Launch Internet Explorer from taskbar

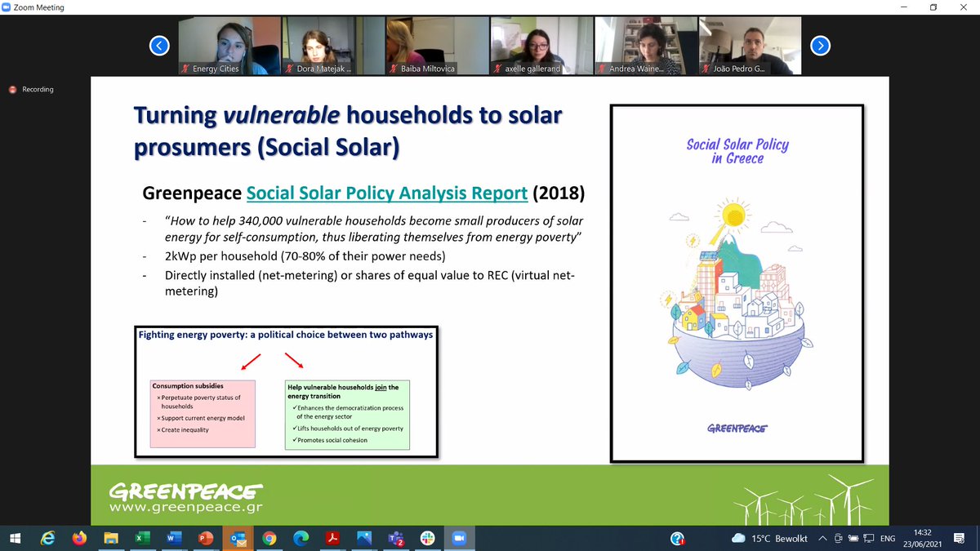coord(47,539)
